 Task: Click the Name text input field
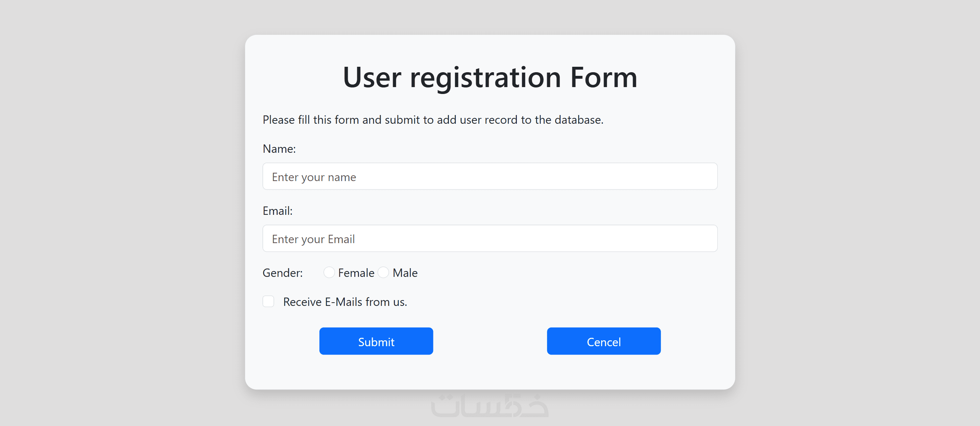(490, 176)
